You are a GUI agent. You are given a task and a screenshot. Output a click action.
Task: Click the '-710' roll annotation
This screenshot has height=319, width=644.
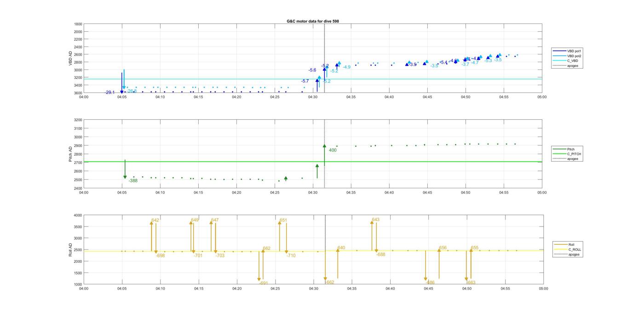291,255
